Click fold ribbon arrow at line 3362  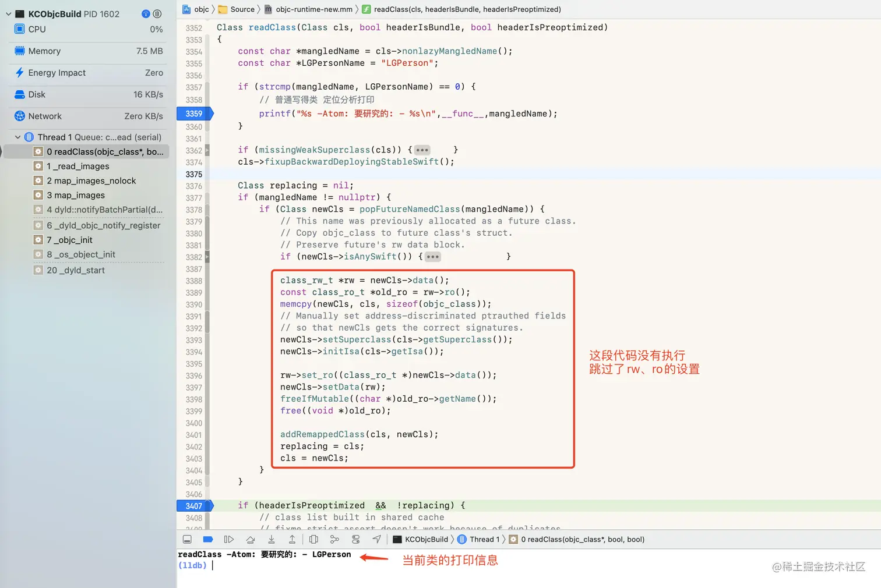point(207,150)
